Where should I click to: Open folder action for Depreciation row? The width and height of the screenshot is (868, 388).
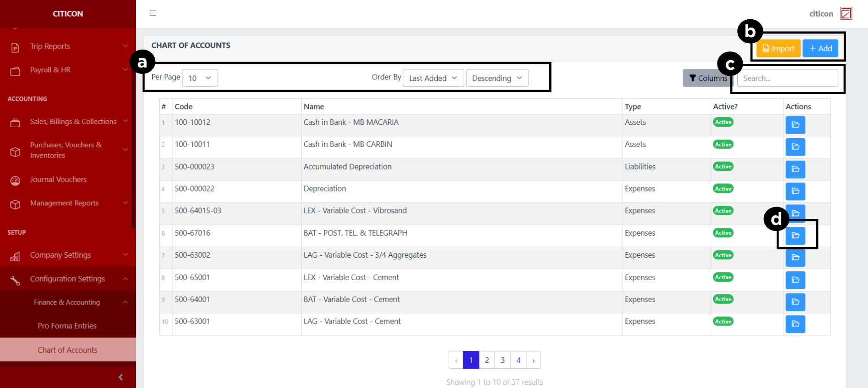click(x=795, y=191)
